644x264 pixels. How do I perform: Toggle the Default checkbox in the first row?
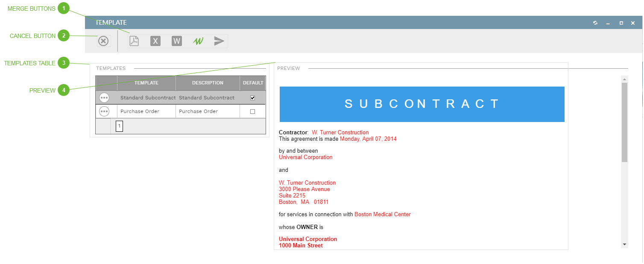pos(252,97)
